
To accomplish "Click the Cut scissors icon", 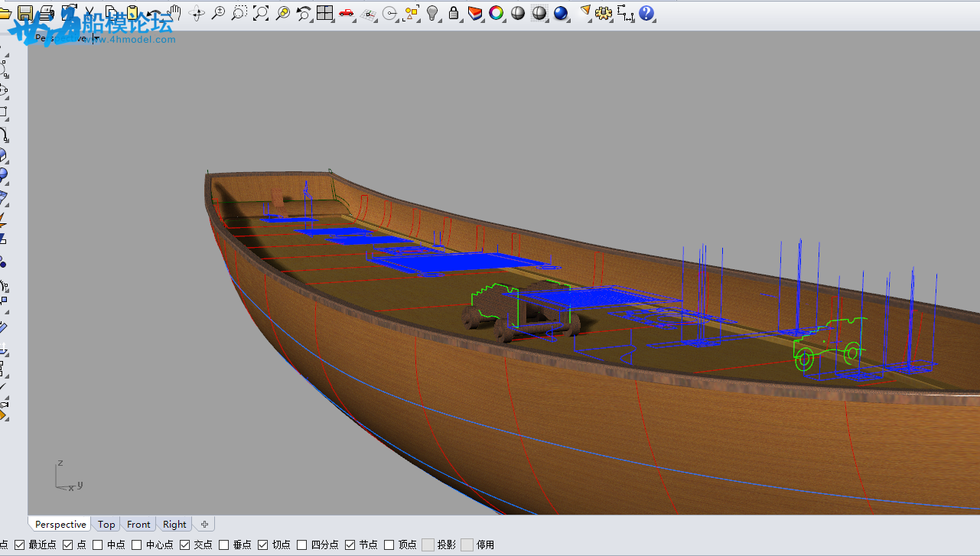I will (x=90, y=12).
